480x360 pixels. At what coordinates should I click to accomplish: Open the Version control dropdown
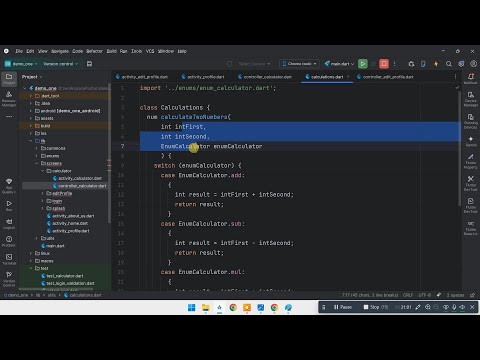(60, 64)
